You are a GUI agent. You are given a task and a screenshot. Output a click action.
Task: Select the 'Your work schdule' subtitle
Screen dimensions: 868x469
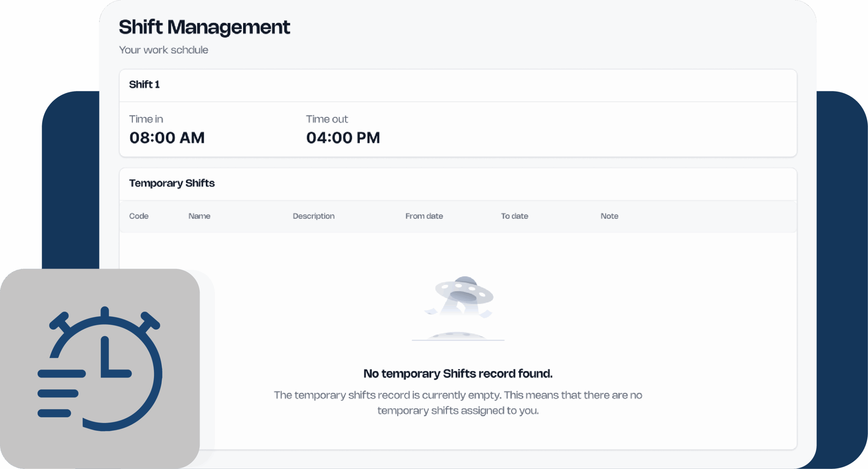[x=163, y=50]
